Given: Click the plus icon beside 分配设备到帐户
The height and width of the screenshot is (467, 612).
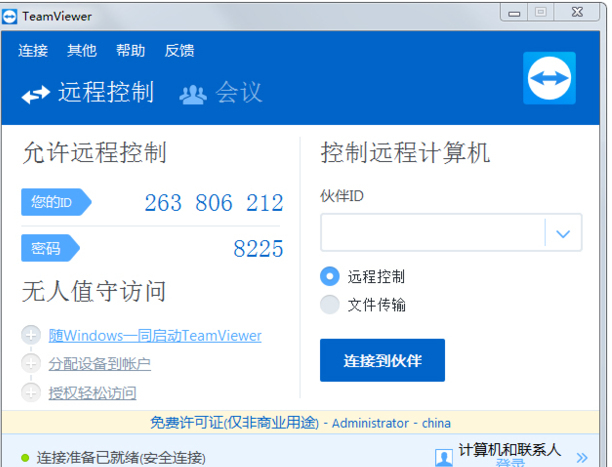Looking at the screenshot, I should (31, 364).
